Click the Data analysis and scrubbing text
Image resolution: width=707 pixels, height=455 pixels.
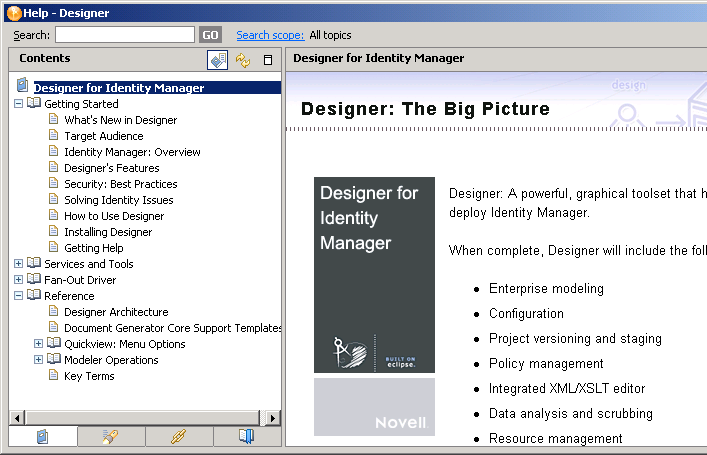571,414
